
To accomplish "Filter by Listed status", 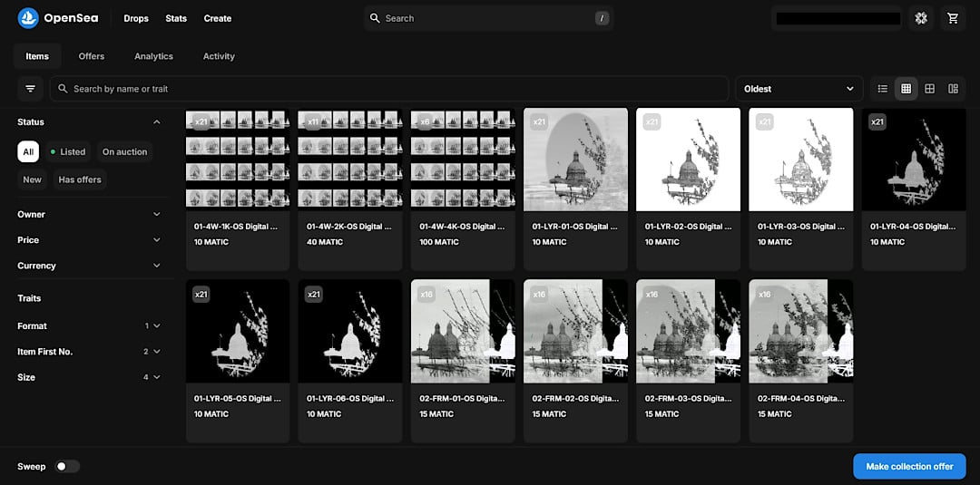I will (68, 151).
